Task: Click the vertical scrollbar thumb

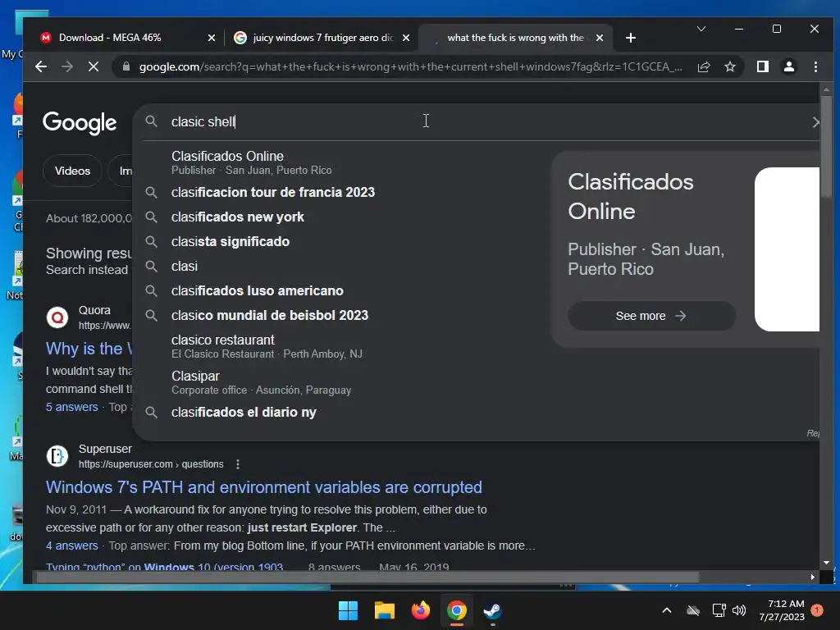Action: click(826, 146)
